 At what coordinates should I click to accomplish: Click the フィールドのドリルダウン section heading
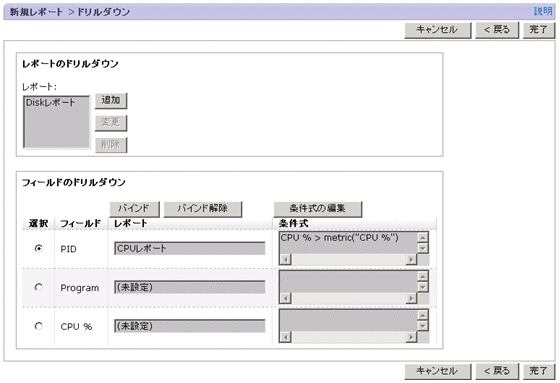point(74,183)
